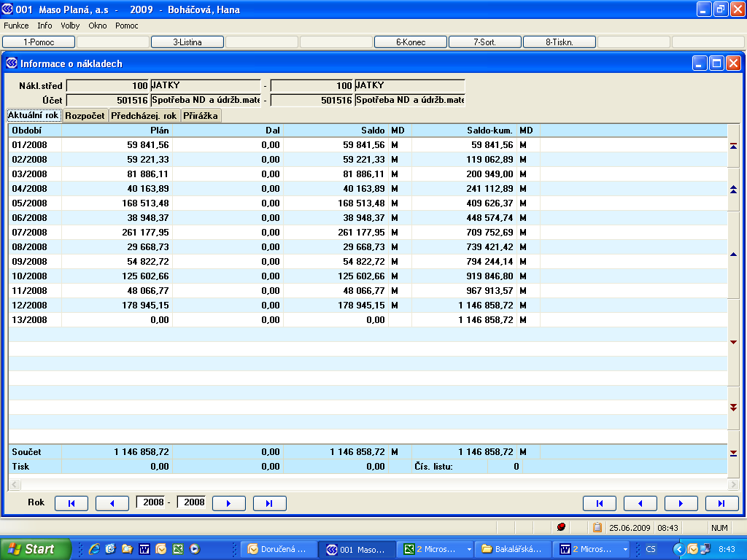Click Informace o nákladech window logo icon
The height and width of the screenshot is (560, 747).
coord(12,63)
